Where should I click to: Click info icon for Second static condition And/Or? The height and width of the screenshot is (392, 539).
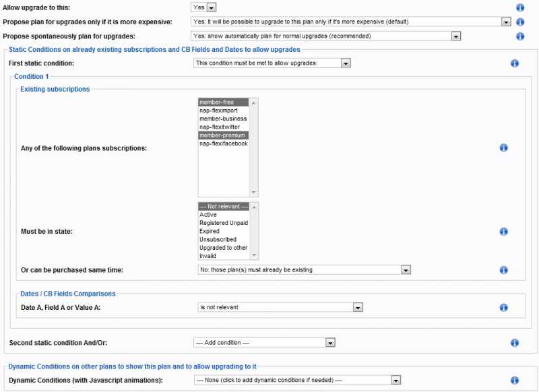(x=515, y=343)
